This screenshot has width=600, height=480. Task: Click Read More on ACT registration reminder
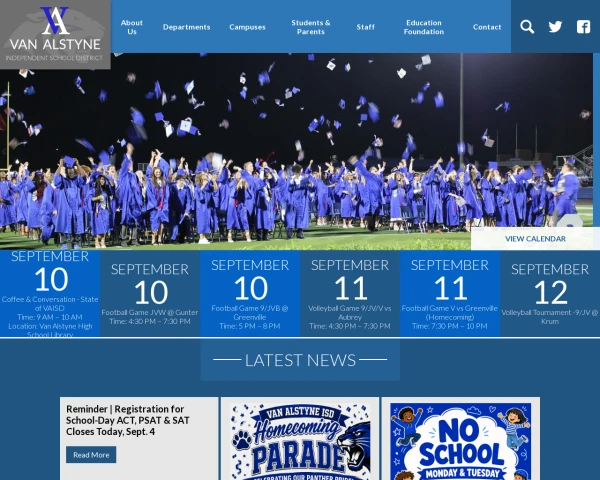[x=91, y=455]
